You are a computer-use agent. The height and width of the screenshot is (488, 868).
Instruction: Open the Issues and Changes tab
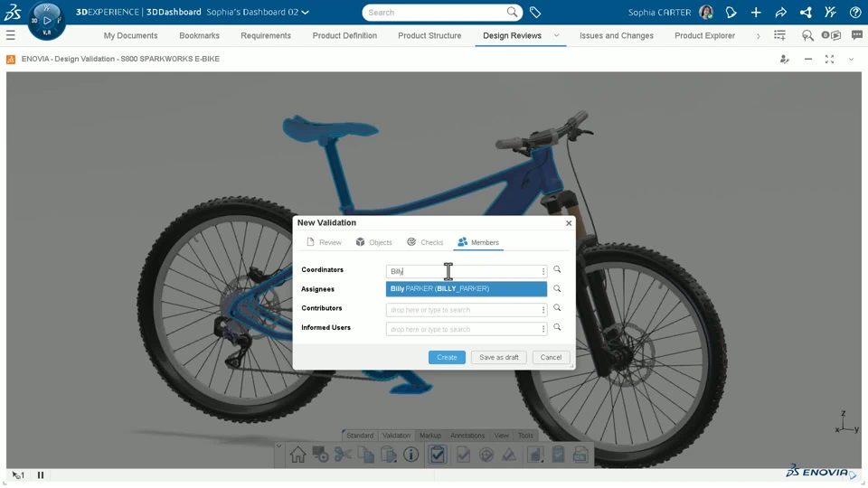point(616,35)
